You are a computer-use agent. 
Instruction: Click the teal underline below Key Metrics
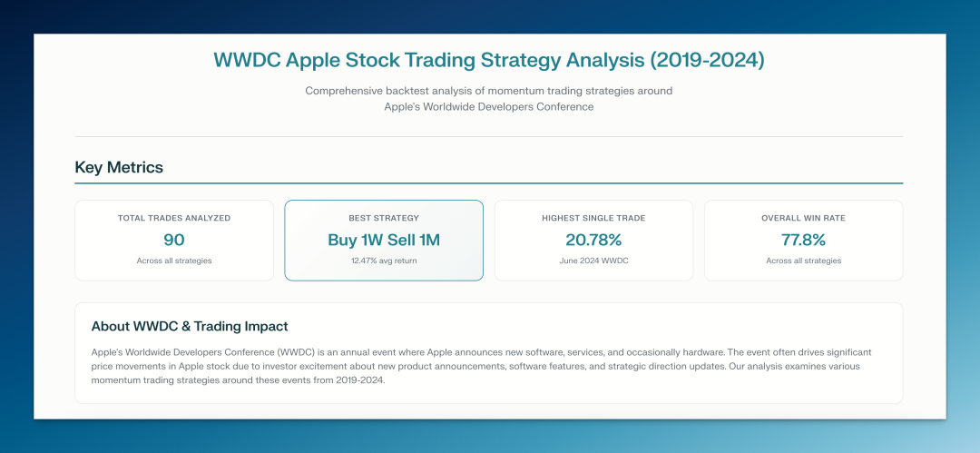489,183
